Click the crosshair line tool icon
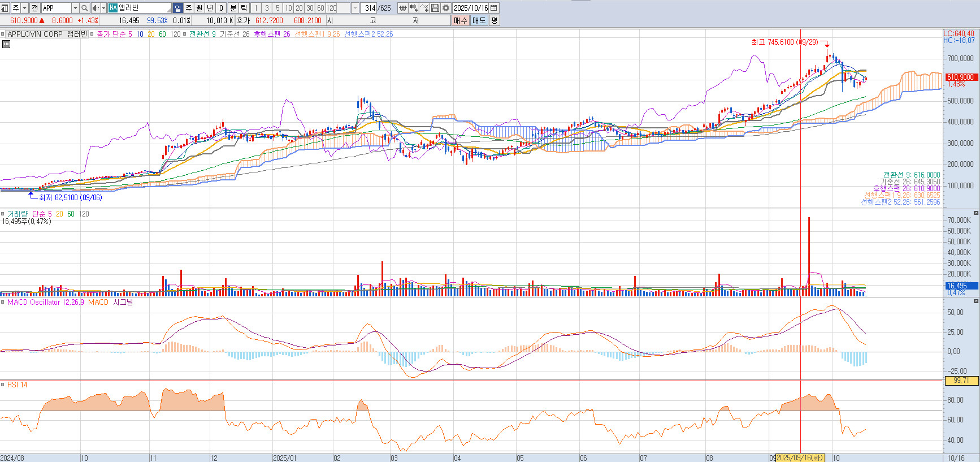Viewport: 980px width, 462px height. coord(424,8)
